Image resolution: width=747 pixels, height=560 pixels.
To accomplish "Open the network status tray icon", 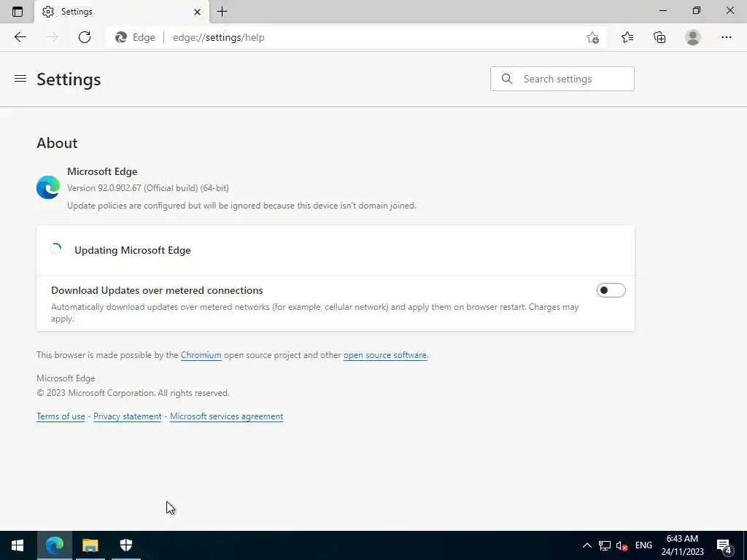I will coord(605,545).
